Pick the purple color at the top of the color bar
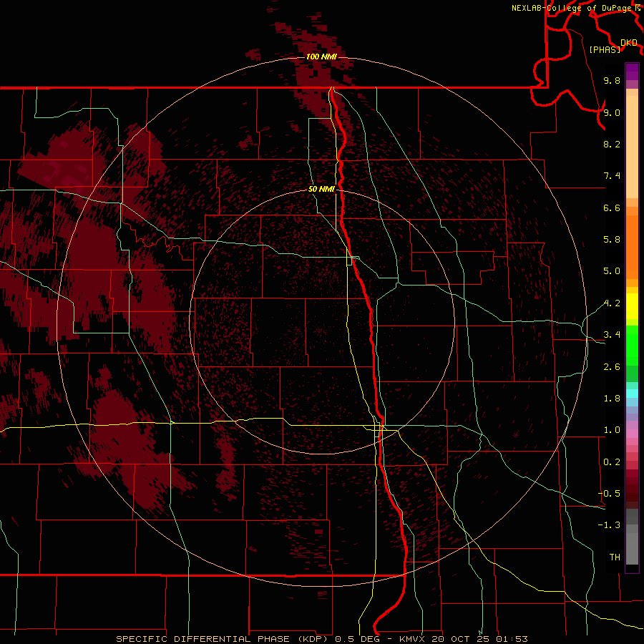 pos(632,71)
